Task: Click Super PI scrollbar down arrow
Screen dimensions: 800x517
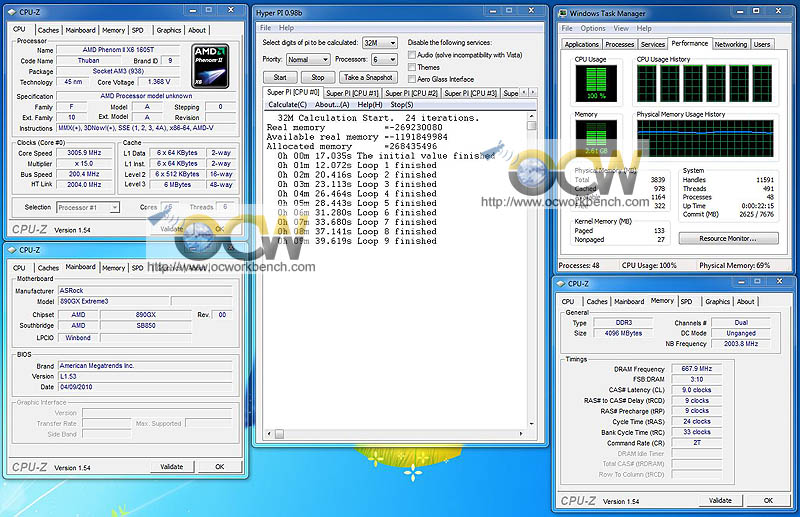Action: [532, 424]
